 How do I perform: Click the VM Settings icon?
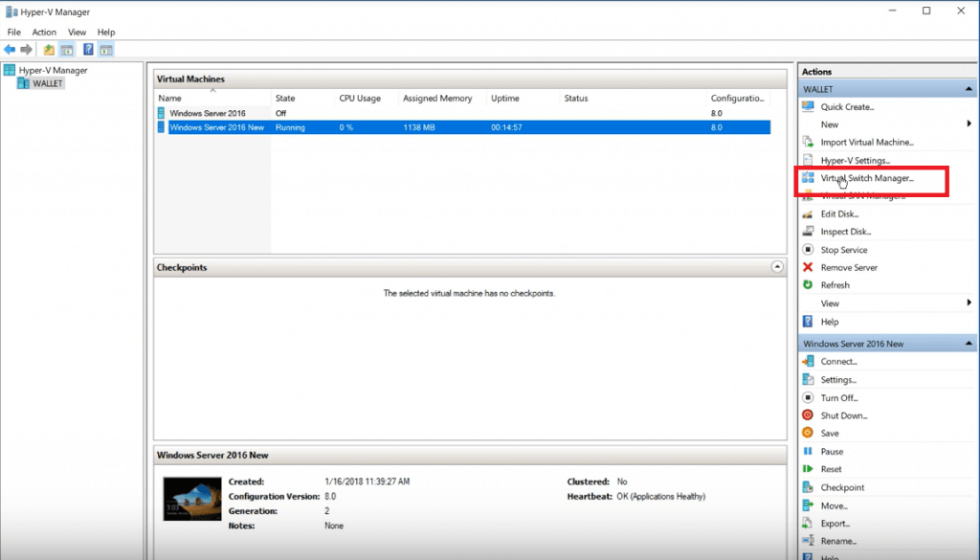(x=808, y=379)
